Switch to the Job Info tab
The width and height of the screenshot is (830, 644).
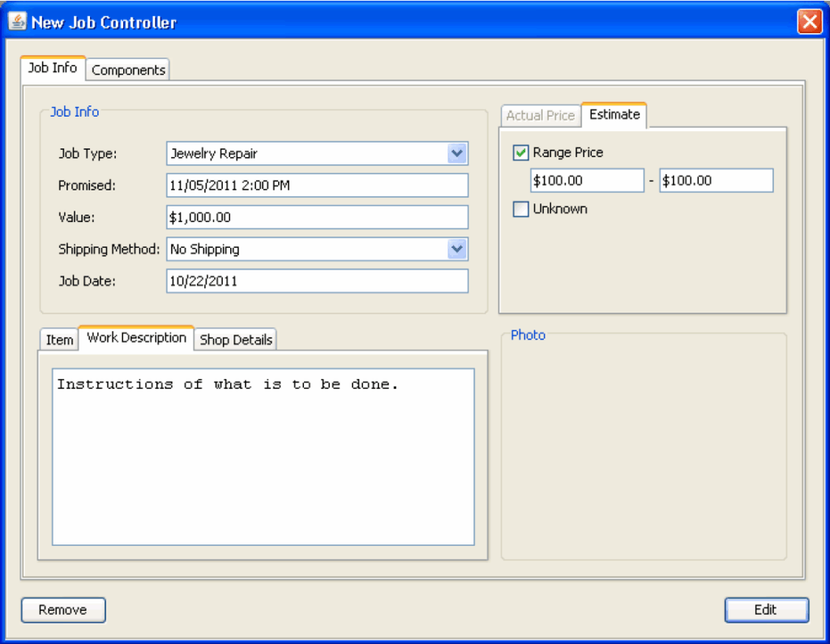point(53,68)
